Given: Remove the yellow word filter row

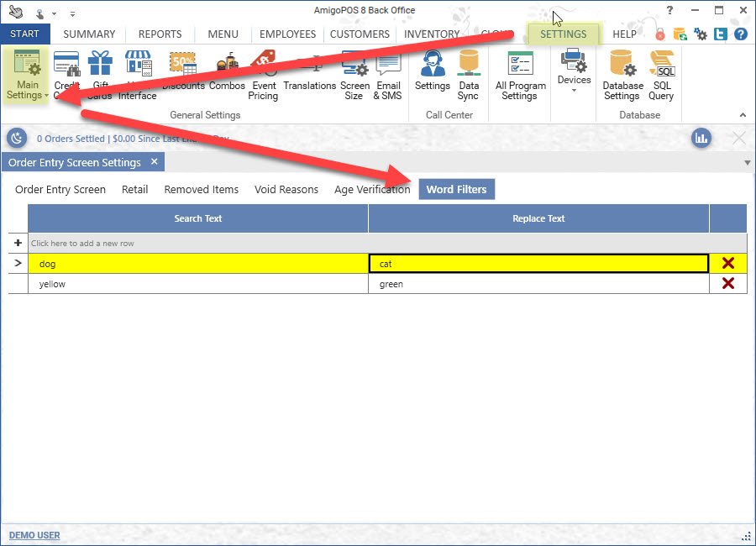Looking at the screenshot, I should pos(727,284).
